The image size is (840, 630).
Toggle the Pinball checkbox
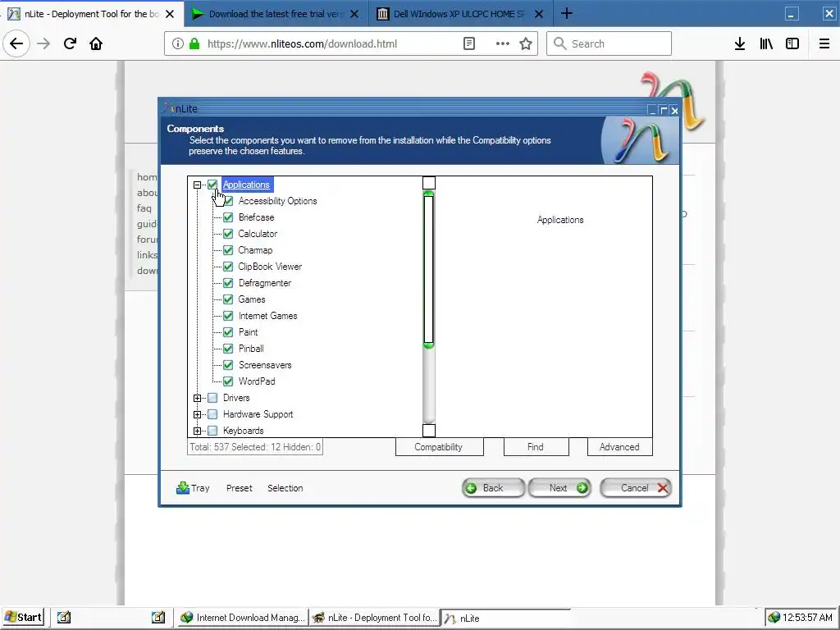pyautogui.click(x=228, y=348)
